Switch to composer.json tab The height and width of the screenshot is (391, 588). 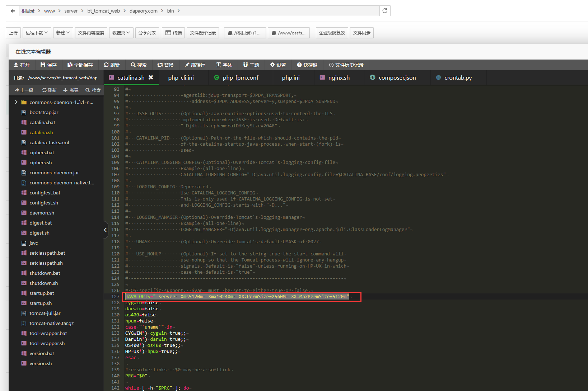click(x=397, y=77)
